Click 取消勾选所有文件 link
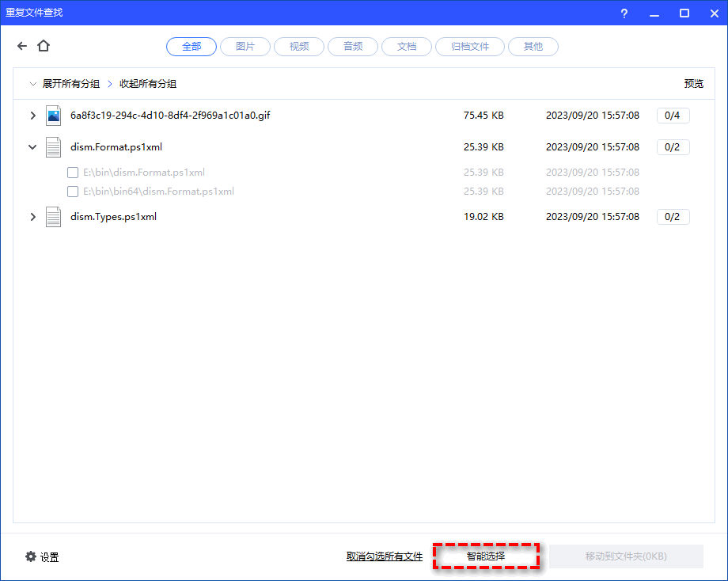Screen dimensions: 728x581 [x=385, y=556]
